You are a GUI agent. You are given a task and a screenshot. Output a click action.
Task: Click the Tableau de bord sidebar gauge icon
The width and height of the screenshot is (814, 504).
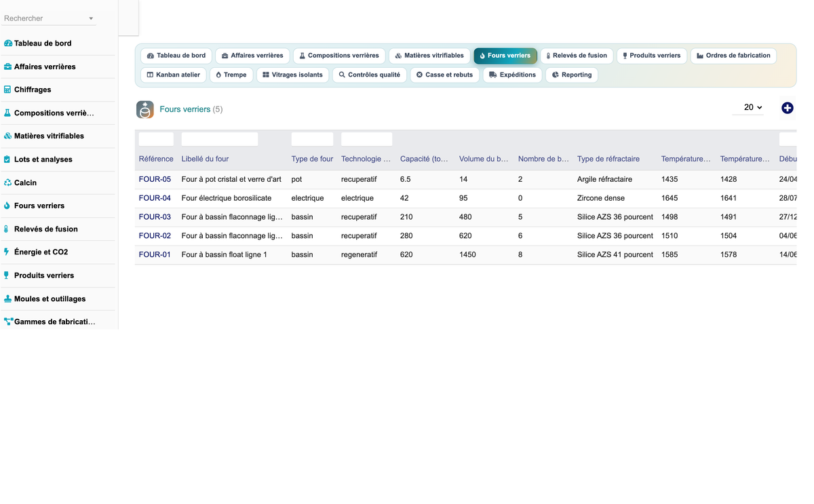8,43
